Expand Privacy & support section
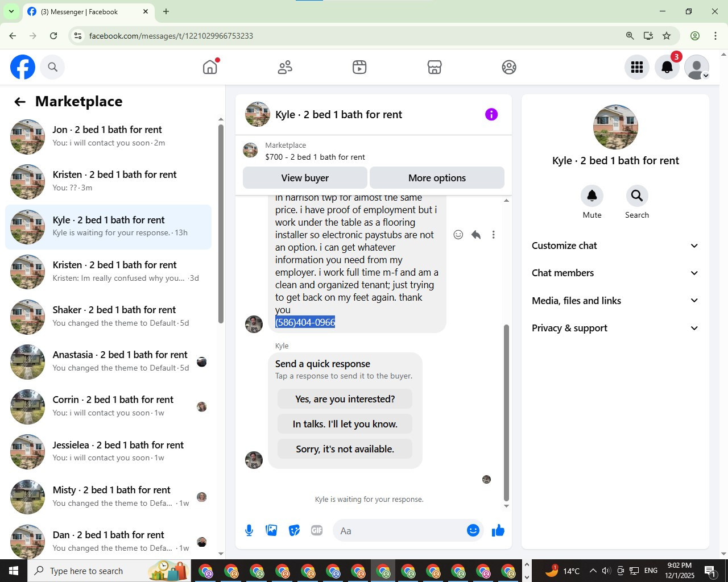 point(615,328)
